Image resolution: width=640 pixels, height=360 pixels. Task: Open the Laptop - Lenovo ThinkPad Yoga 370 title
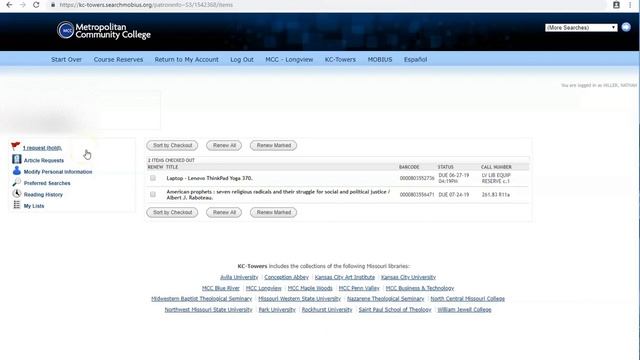209,178
